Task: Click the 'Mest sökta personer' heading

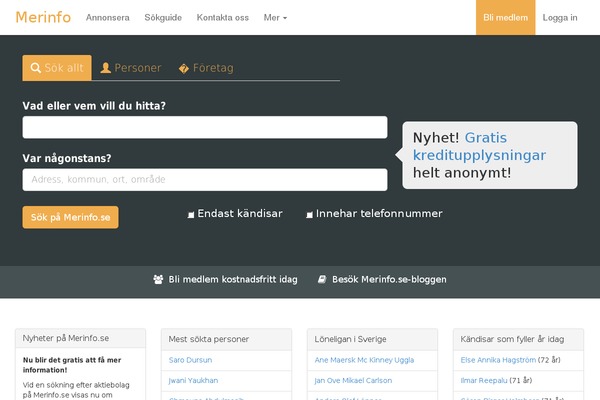Action: point(209,339)
